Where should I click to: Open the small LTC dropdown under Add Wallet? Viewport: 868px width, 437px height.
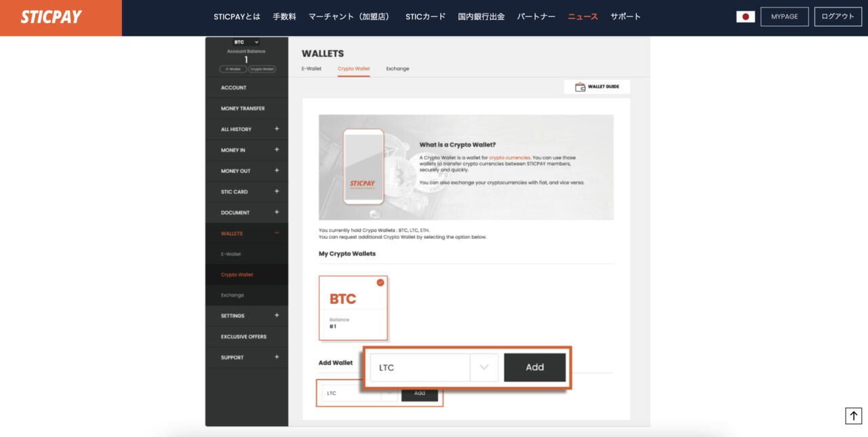[x=359, y=394]
